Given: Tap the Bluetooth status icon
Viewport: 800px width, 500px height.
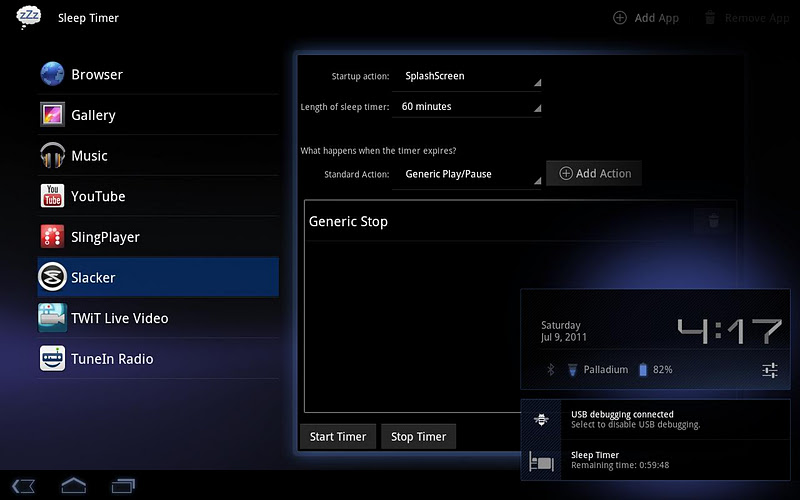Looking at the screenshot, I should click(x=551, y=369).
